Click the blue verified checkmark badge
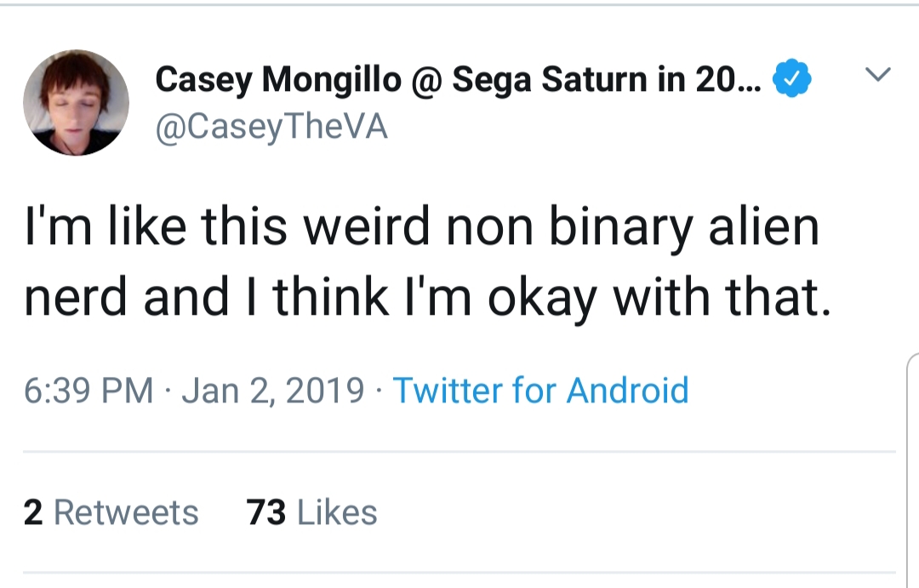The height and width of the screenshot is (588, 919). pyautogui.click(x=792, y=78)
